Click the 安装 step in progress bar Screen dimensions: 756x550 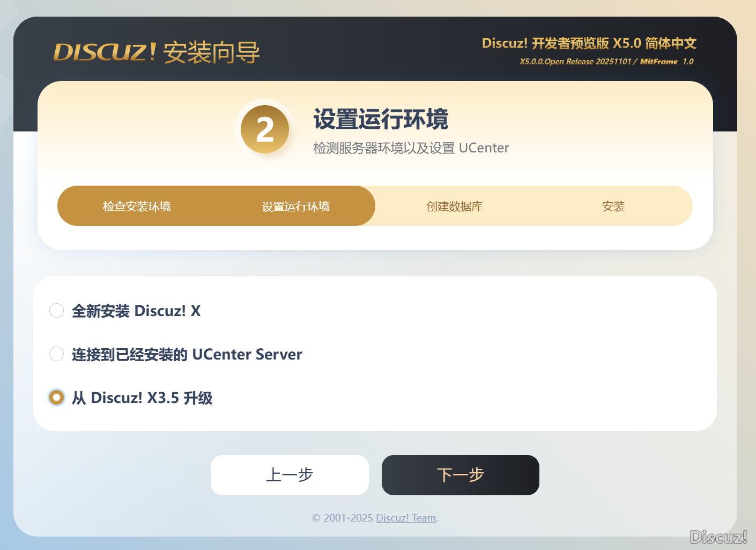(x=613, y=206)
